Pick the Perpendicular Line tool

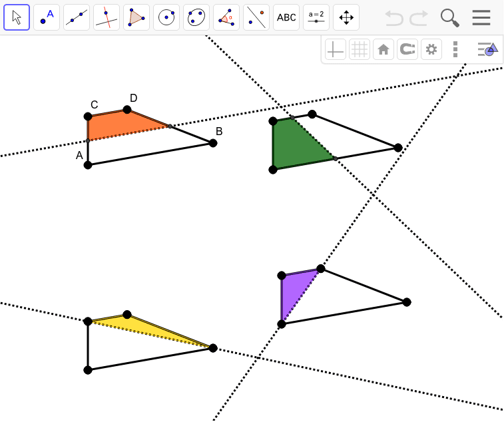tap(107, 17)
